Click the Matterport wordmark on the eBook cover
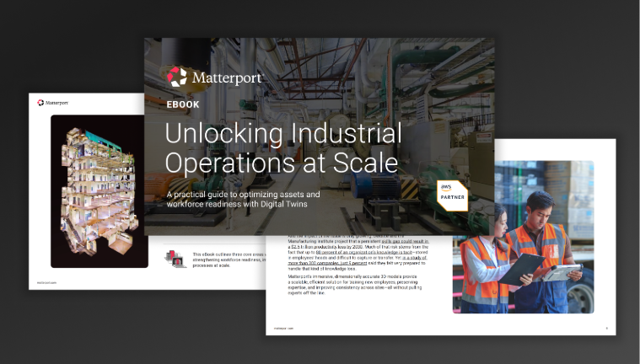Viewport: 640px width, 364px height. point(226,78)
